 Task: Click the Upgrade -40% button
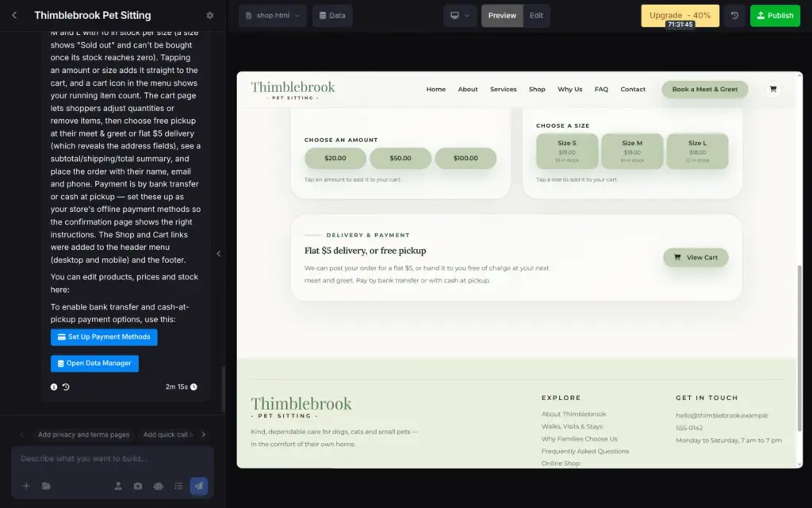click(680, 15)
